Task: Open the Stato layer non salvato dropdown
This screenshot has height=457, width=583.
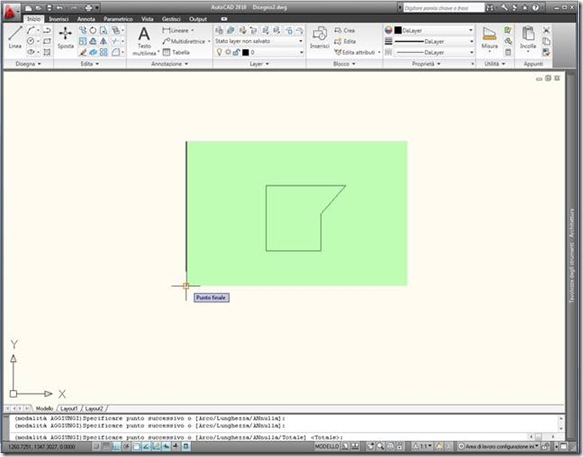Action: tap(259, 41)
